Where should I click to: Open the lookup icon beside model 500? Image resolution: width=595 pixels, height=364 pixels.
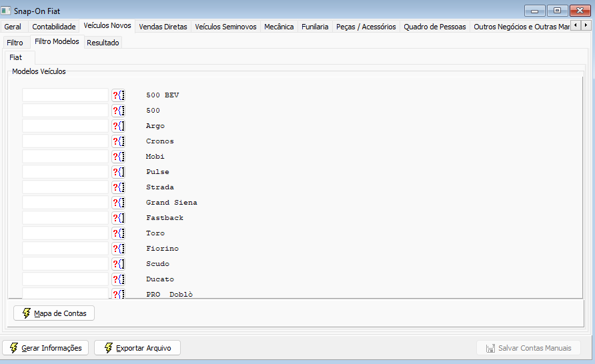(118, 111)
